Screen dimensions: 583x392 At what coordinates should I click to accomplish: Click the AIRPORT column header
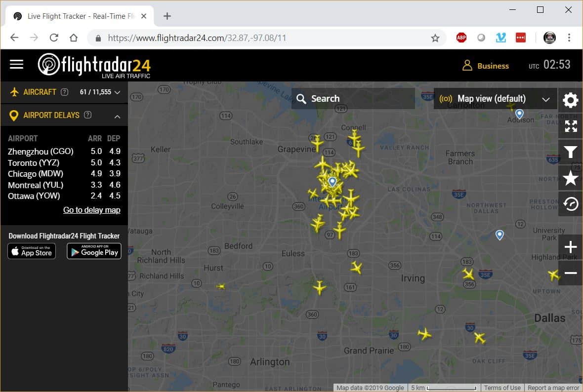tap(23, 138)
